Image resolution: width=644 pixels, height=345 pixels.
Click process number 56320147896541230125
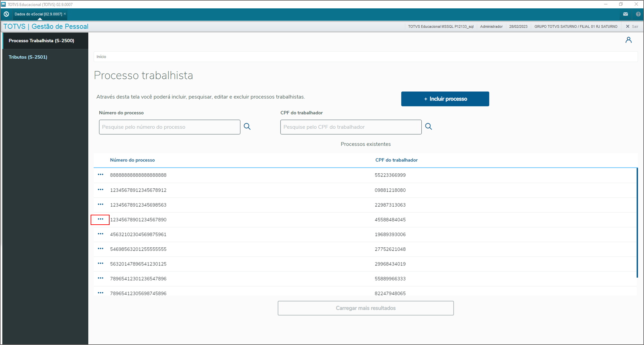138,264
